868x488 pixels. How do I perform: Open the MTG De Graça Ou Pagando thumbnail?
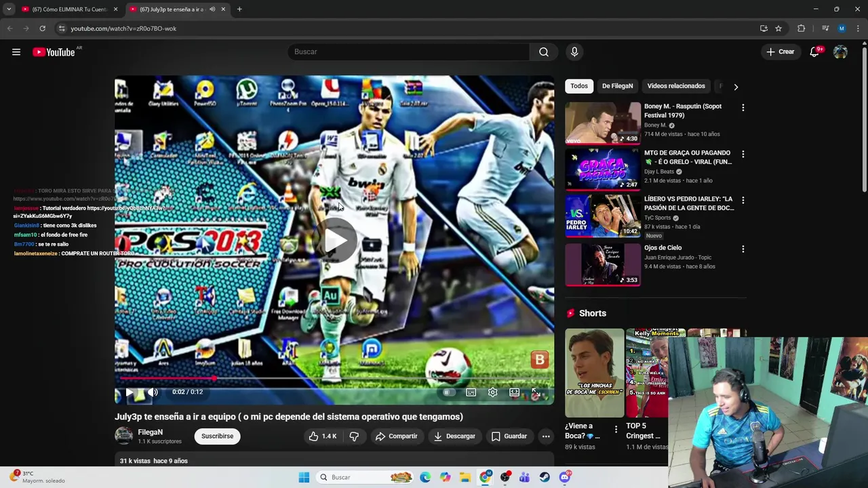tap(603, 169)
